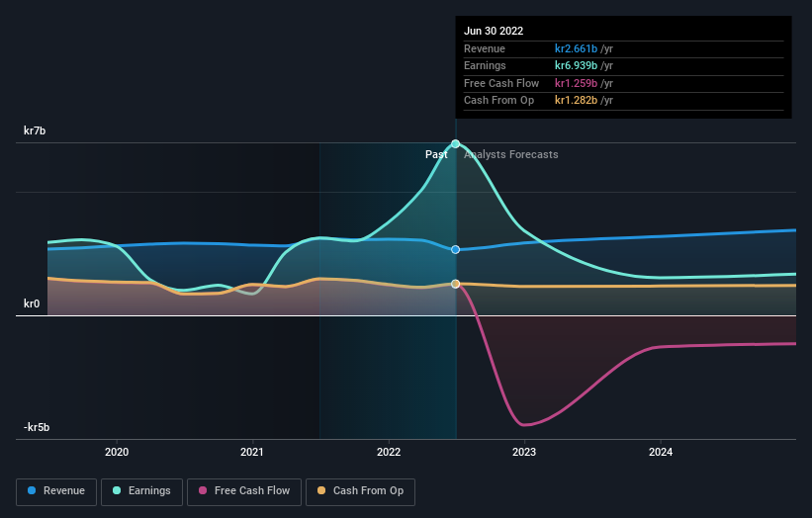Click the 'Free Cash Flow' row label in tooltip

click(501, 83)
